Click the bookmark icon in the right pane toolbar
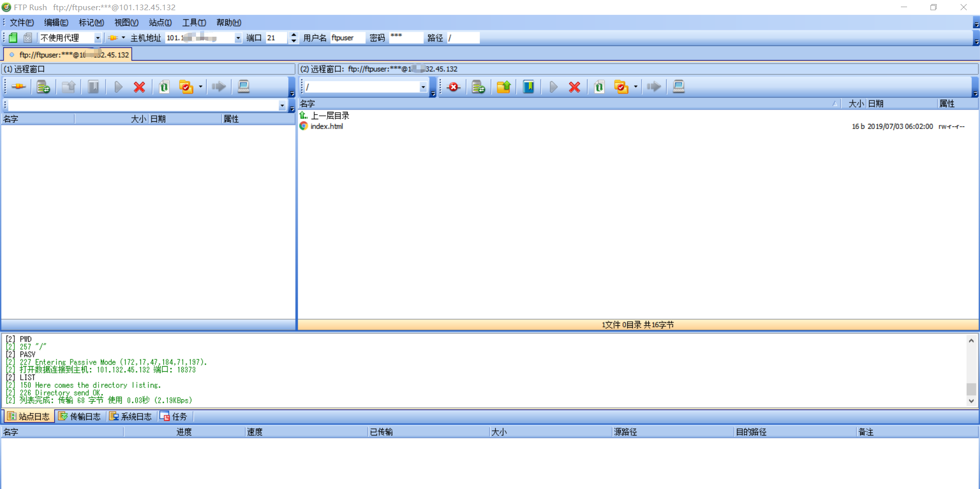The image size is (980, 489). [x=528, y=87]
